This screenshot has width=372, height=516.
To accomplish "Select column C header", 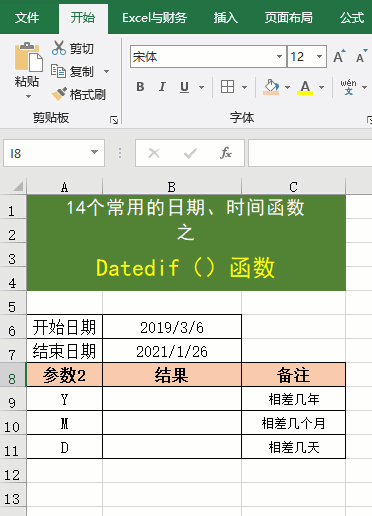I will [293, 187].
